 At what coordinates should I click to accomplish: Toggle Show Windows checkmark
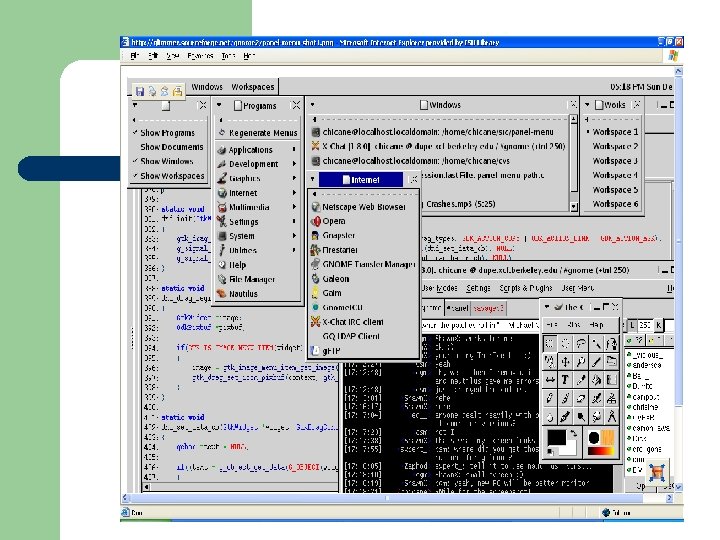coord(167,161)
